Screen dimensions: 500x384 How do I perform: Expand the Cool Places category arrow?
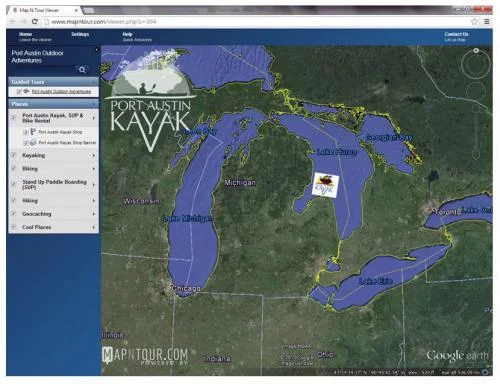94,227
